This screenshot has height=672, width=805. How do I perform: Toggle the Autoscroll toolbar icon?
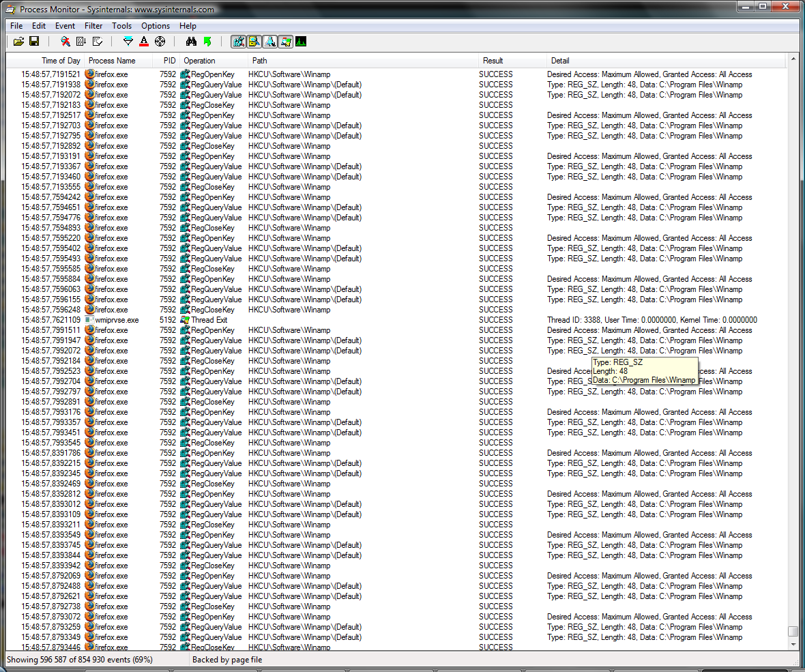coord(81,42)
